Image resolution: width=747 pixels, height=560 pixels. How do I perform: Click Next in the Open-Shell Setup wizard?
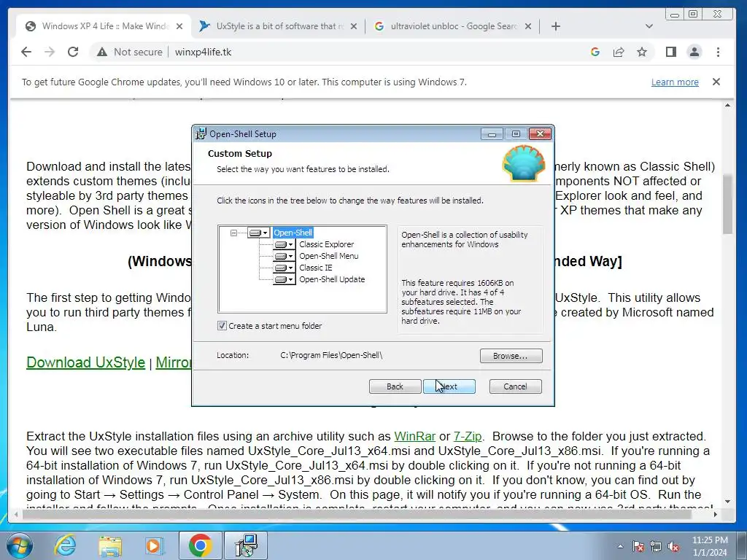coord(449,386)
